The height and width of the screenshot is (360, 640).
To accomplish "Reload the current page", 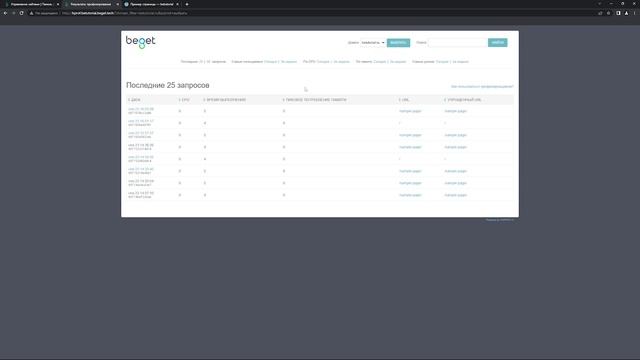I will [22, 13].
